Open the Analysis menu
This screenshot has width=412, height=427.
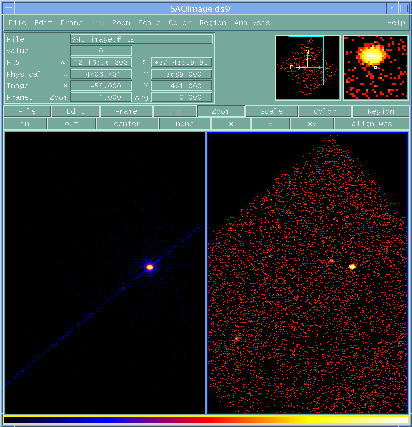coord(252,23)
